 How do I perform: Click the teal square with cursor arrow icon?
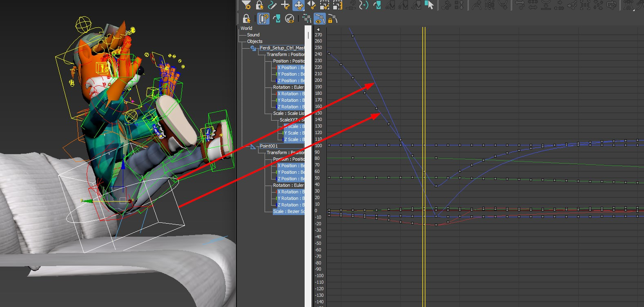point(429,5)
